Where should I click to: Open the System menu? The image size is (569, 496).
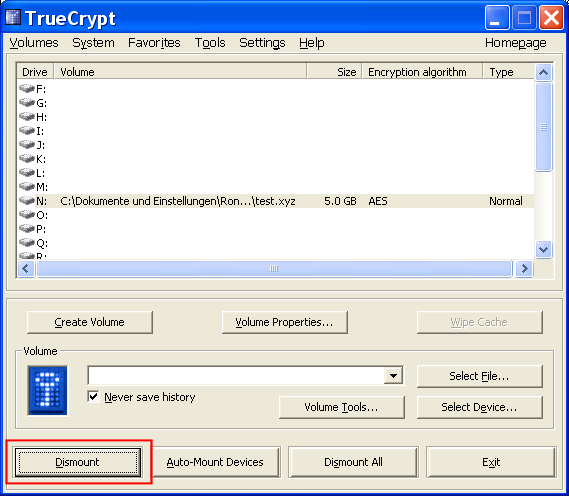[93, 43]
